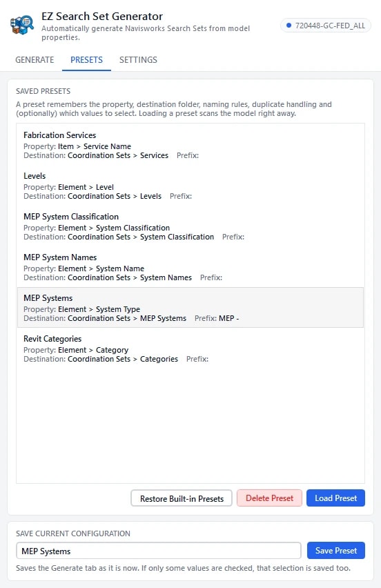This screenshot has height=588, width=381.
Task: Focus the preset name input field
Action: (159, 551)
